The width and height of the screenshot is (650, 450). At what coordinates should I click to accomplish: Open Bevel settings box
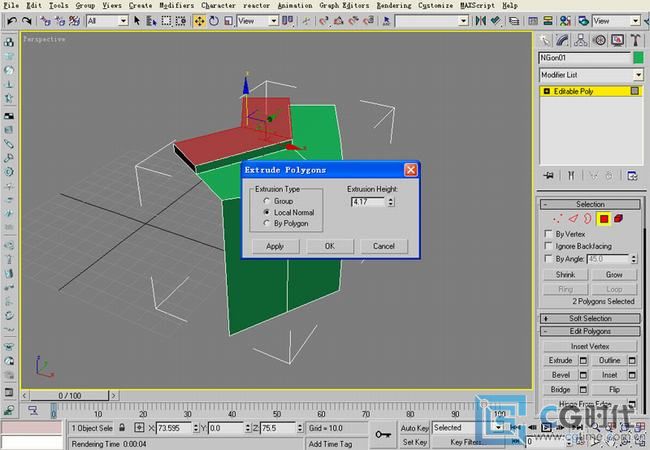pos(583,375)
